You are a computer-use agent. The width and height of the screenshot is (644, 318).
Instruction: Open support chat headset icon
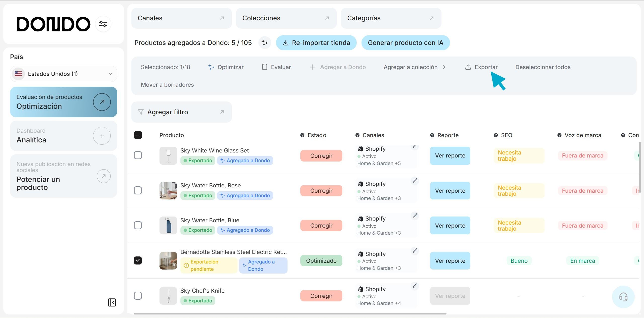(x=623, y=297)
